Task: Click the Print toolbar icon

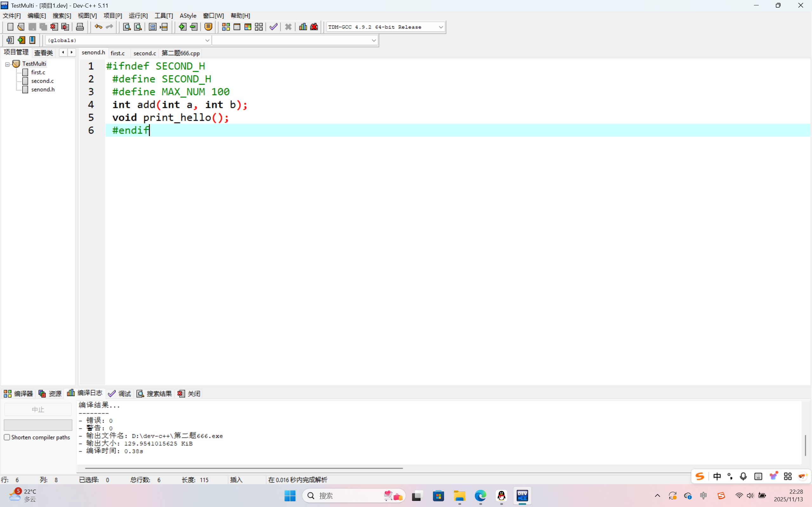Action: [x=80, y=27]
